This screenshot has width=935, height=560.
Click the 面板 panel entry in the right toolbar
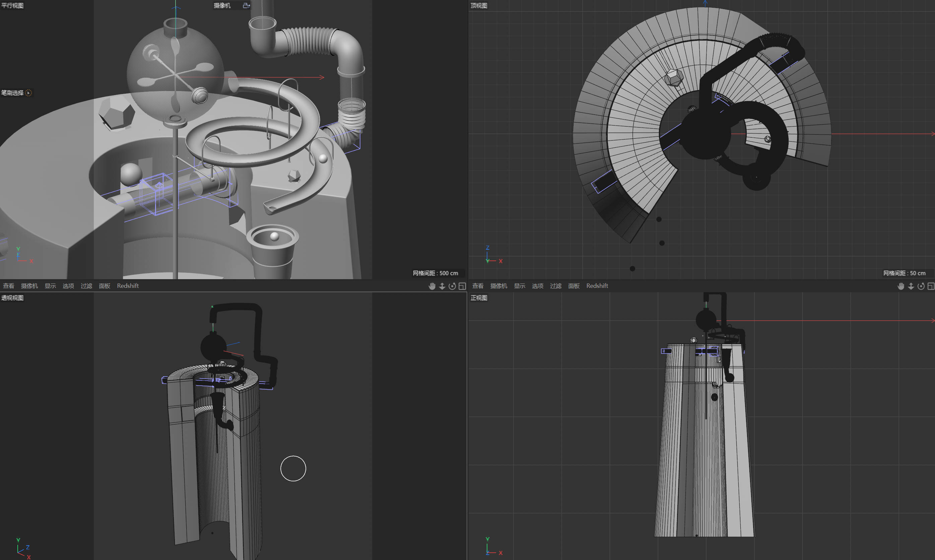(574, 286)
